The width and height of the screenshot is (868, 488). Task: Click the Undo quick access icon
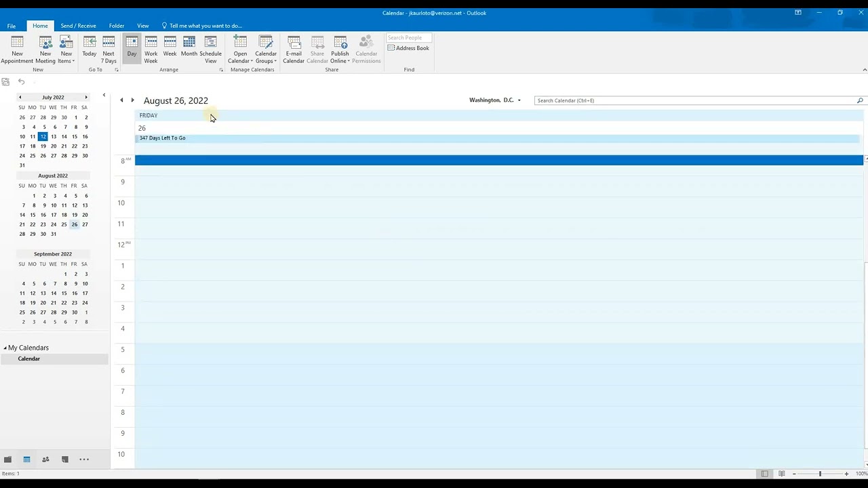tap(22, 82)
